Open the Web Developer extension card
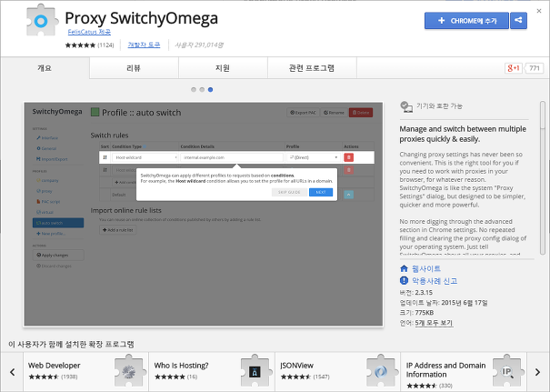The width and height of the screenshot is (550, 392). tap(86, 372)
